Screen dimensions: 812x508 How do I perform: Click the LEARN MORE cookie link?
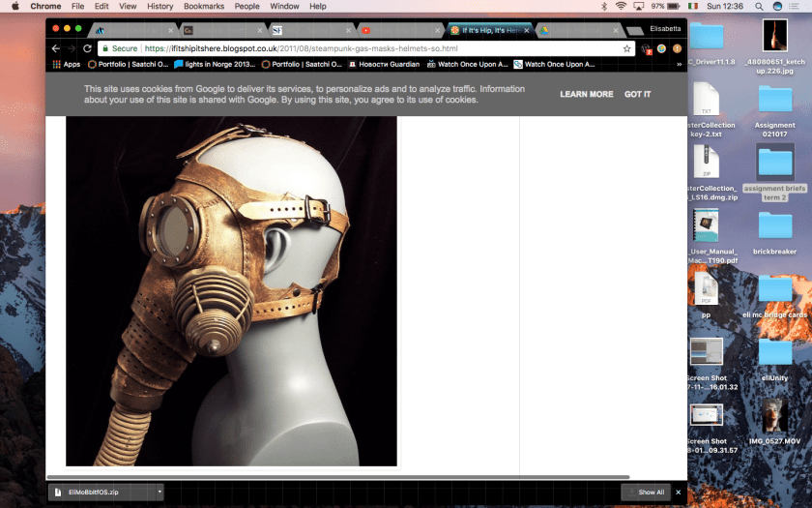click(586, 95)
